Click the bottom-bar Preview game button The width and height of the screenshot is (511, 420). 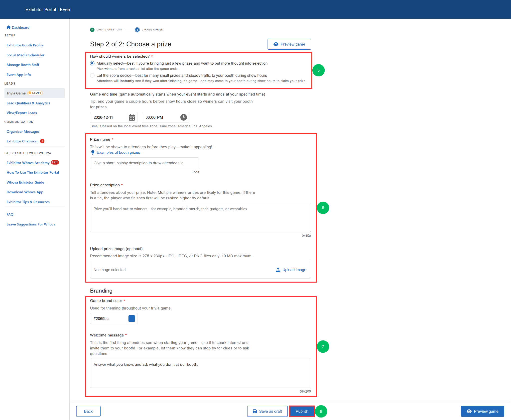(482, 411)
